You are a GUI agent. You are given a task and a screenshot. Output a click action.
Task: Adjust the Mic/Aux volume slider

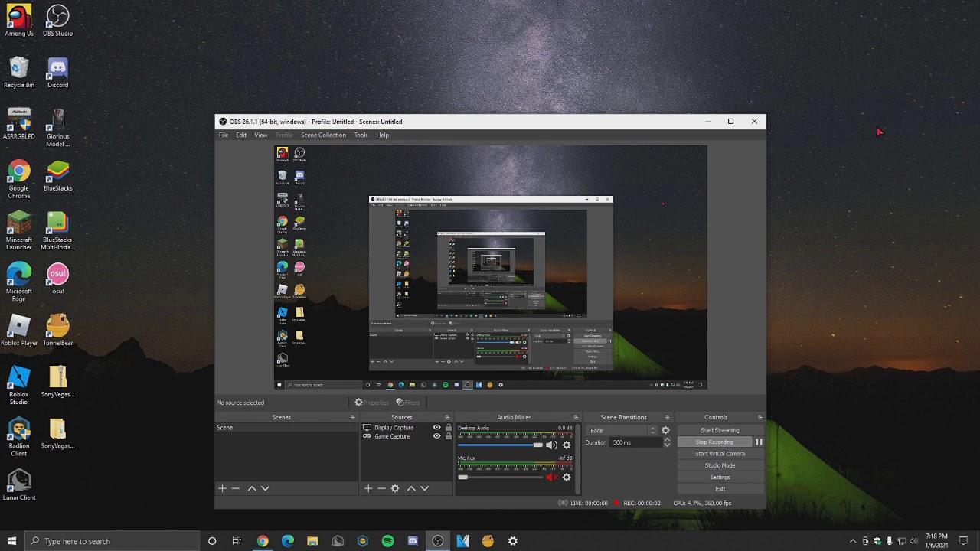(500, 477)
